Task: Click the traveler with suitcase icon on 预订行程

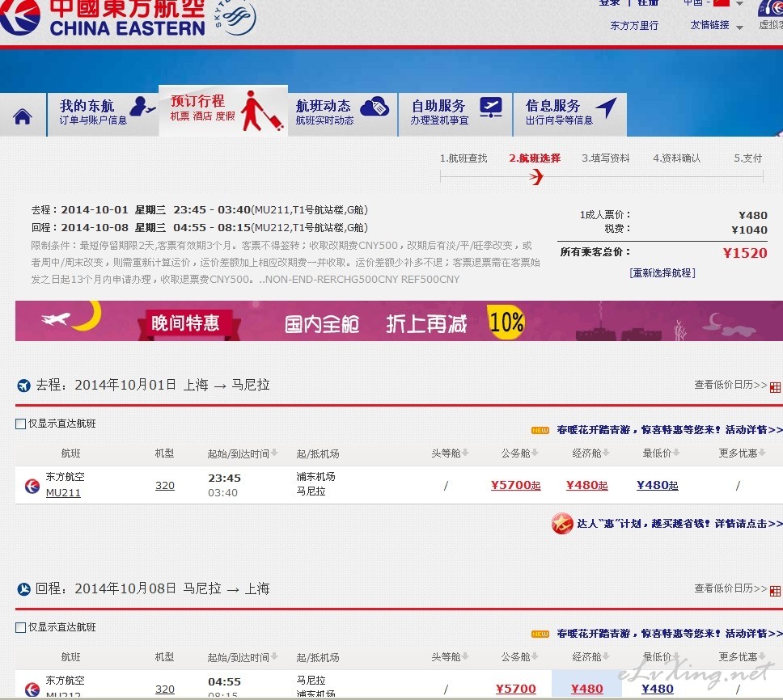Action: coord(261,112)
